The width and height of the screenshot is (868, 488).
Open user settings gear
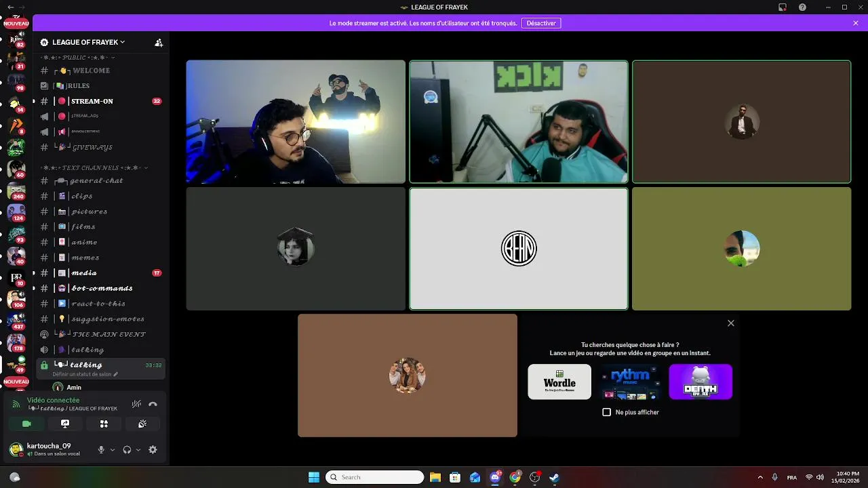tap(153, 449)
